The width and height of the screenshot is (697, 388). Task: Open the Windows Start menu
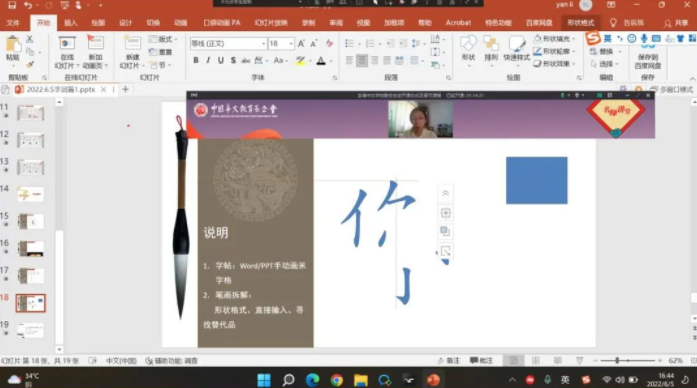pos(264,380)
